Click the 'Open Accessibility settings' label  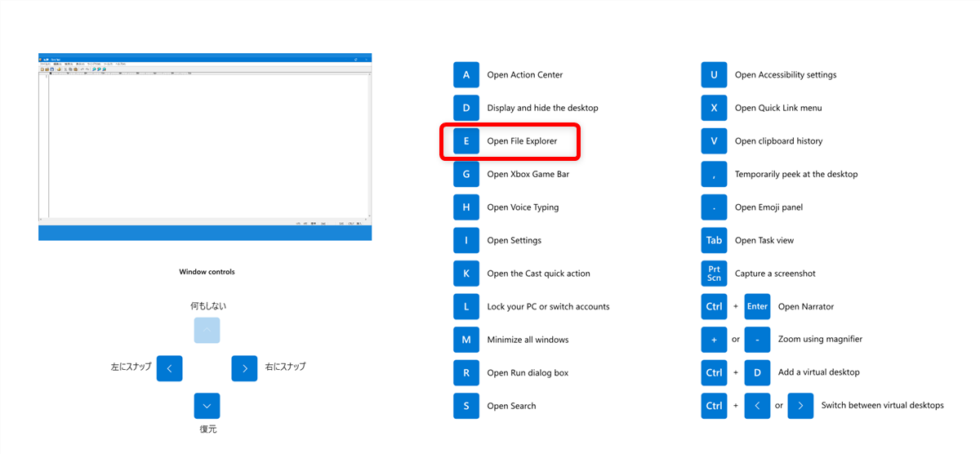tap(786, 75)
